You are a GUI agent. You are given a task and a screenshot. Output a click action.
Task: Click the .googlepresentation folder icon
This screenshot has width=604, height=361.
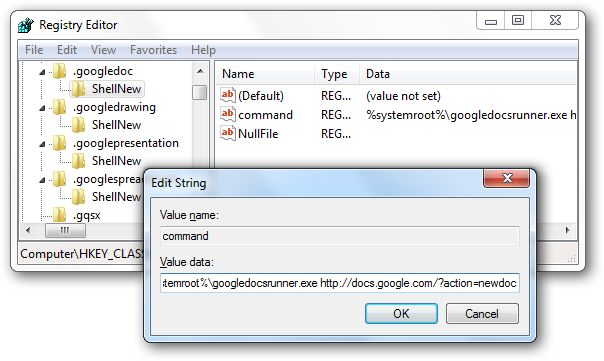60,143
